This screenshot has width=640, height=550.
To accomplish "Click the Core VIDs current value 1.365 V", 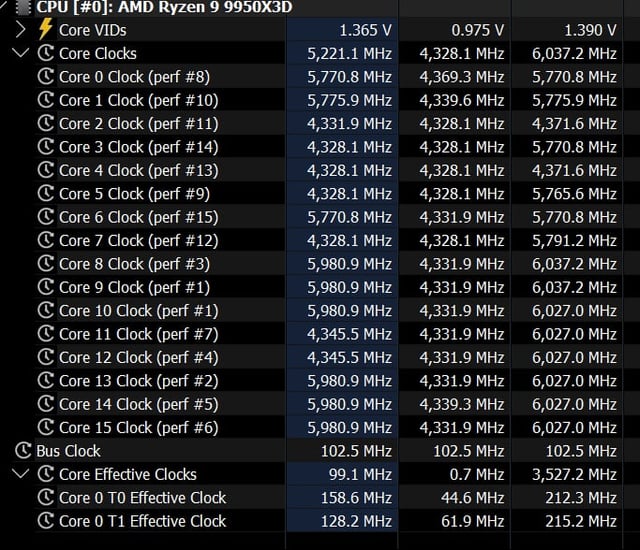I will click(365, 30).
